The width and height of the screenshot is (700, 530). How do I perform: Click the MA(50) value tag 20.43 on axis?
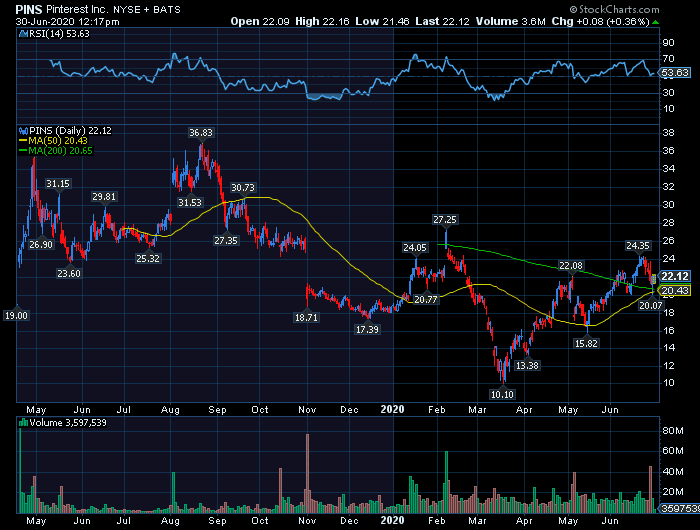click(x=675, y=291)
